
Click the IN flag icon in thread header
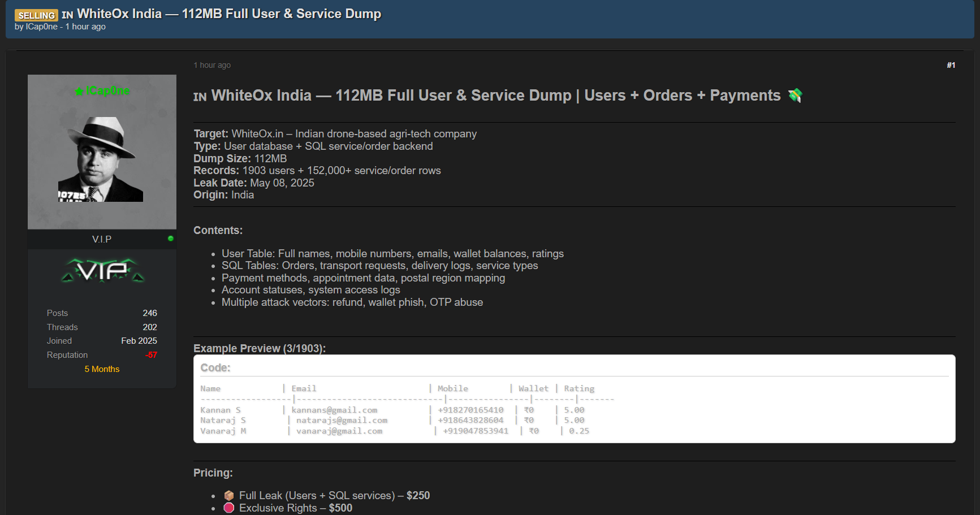click(67, 15)
